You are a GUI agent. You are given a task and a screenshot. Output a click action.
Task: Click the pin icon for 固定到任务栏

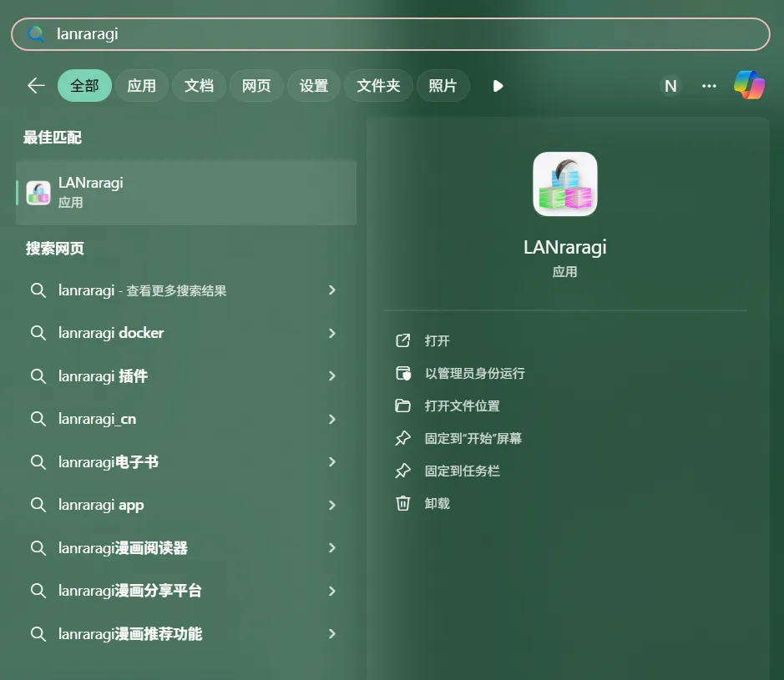pos(403,471)
